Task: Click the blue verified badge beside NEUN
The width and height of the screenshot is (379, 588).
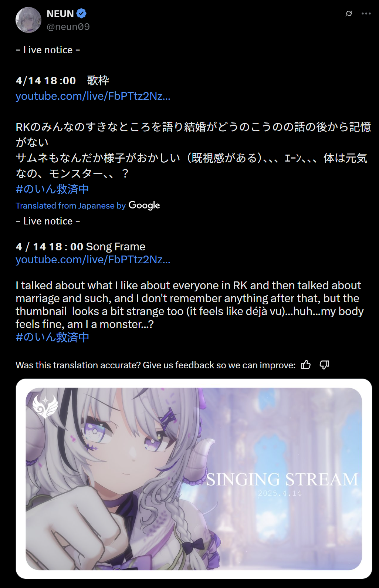Action: [x=82, y=14]
